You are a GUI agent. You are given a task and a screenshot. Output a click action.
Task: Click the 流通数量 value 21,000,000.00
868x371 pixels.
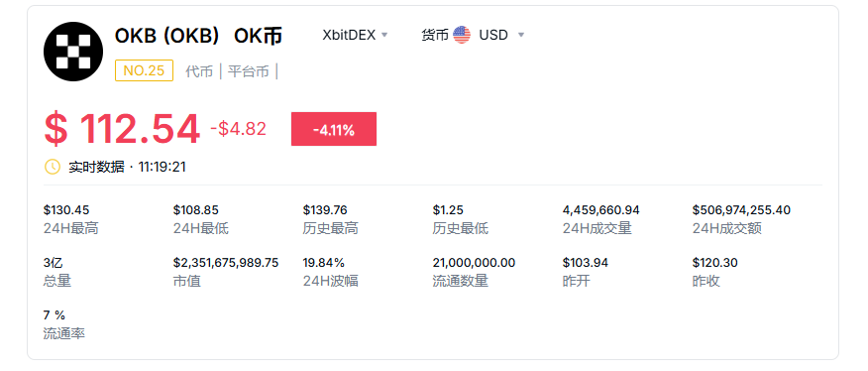pos(474,262)
